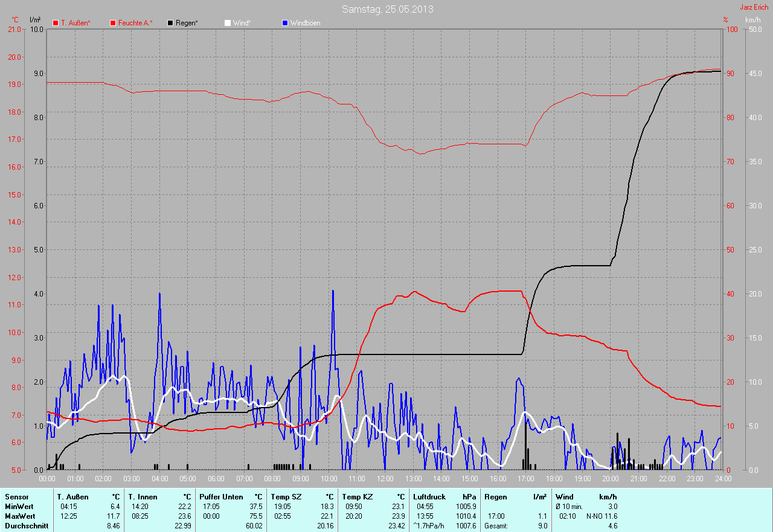
Task: Click the 'MaxWert' row label
Action: [19, 516]
